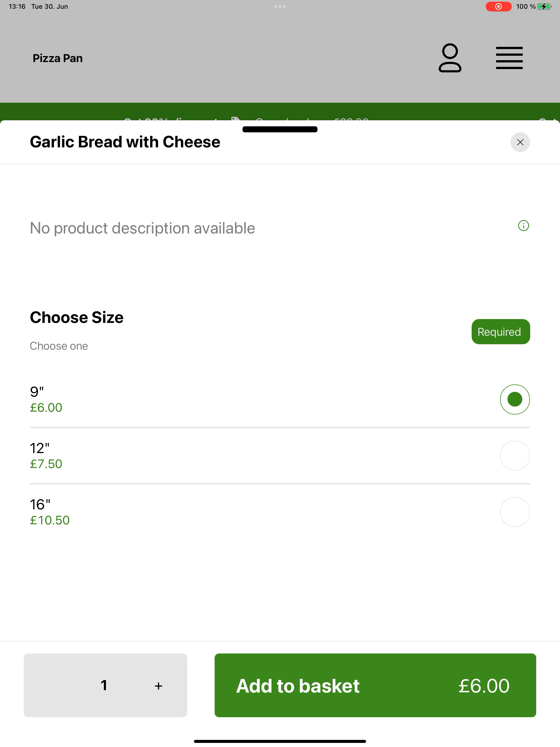Tap the sheet drag handle bar
Image resolution: width=560 pixels, height=747 pixels.
point(280,129)
